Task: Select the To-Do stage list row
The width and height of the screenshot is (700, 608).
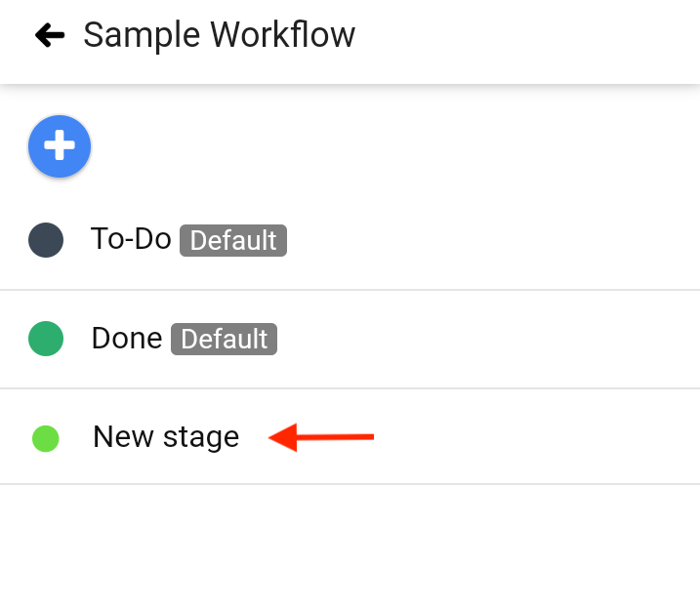Action: point(350,241)
